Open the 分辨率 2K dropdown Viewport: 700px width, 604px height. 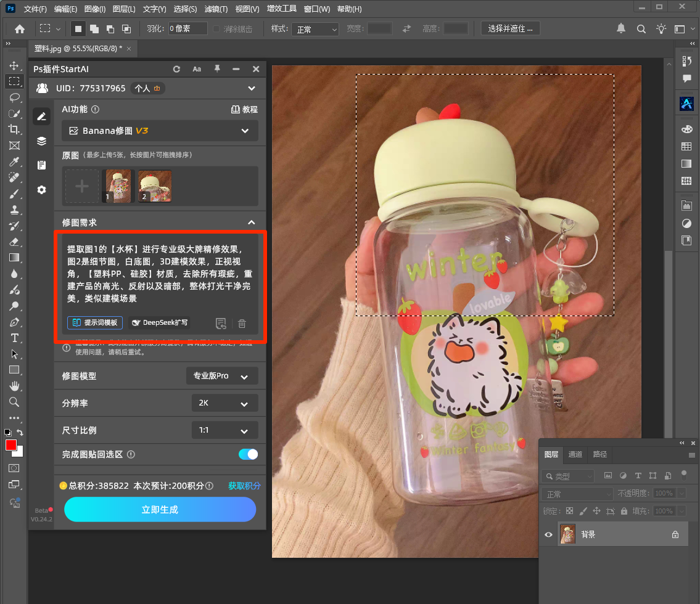tap(225, 403)
